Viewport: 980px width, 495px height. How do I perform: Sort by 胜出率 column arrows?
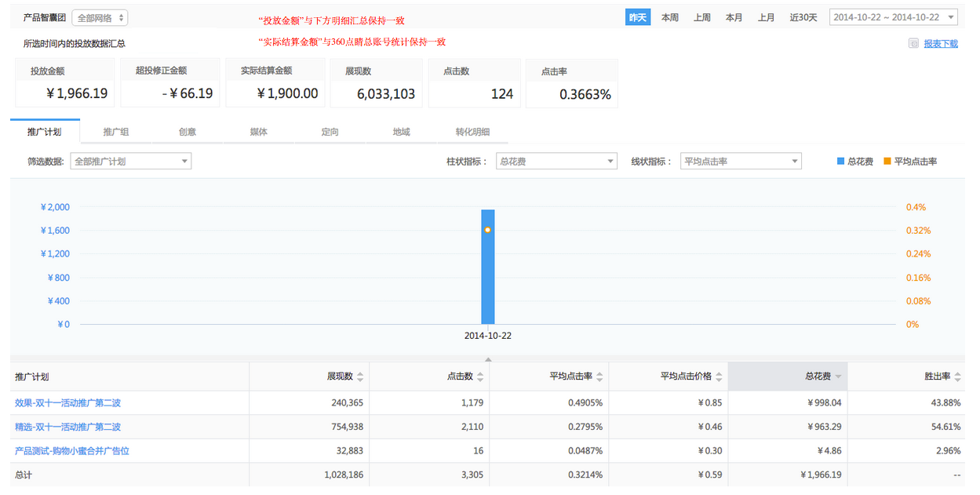[957, 377]
